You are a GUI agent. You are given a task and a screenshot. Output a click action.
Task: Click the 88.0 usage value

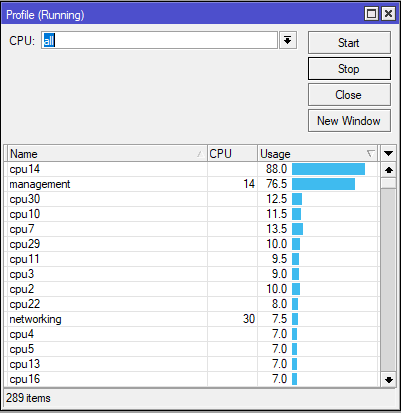tap(276, 169)
